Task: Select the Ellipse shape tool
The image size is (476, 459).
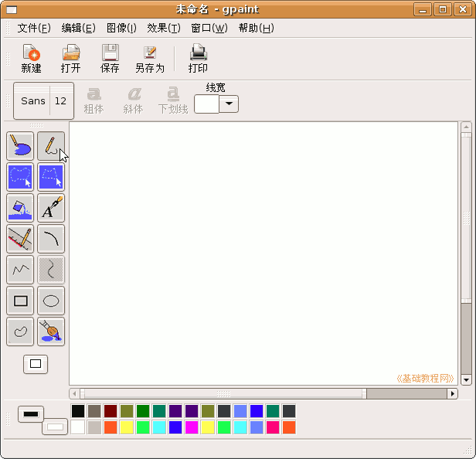Action: click(x=51, y=301)
